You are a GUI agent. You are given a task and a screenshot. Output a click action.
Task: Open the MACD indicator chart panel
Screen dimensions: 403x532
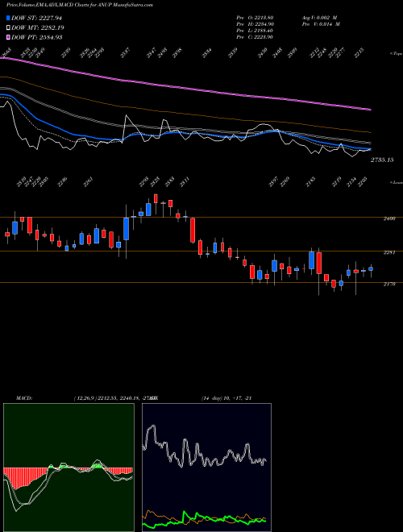click(69, 468)
